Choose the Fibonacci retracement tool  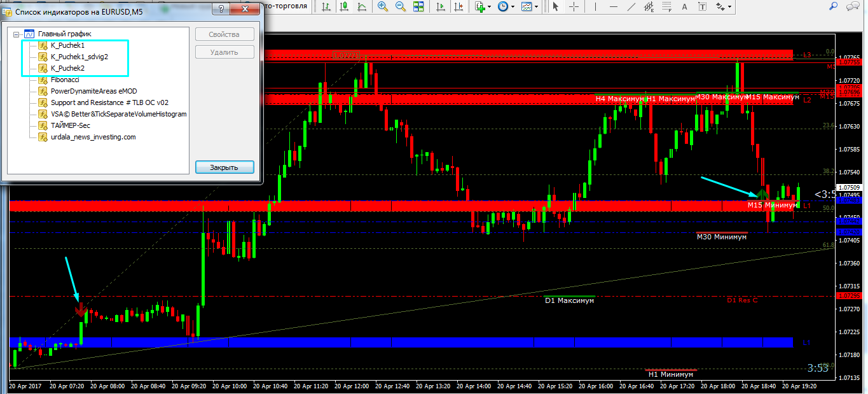[667, 6]
